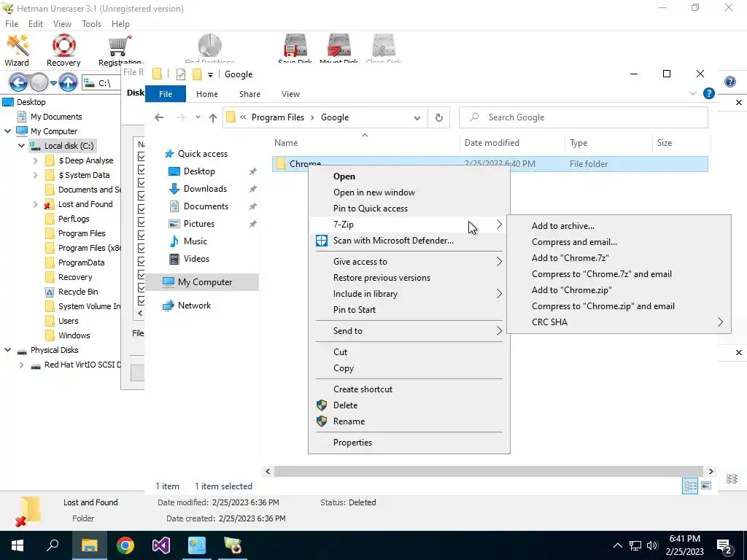
Task: Sort by the Date modified column header
Action: [512, 143]
